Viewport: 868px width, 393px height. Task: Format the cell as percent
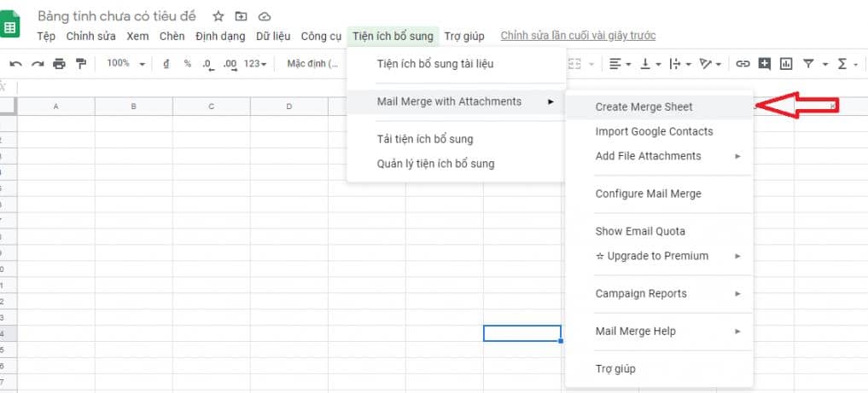[x=188, y=64]
